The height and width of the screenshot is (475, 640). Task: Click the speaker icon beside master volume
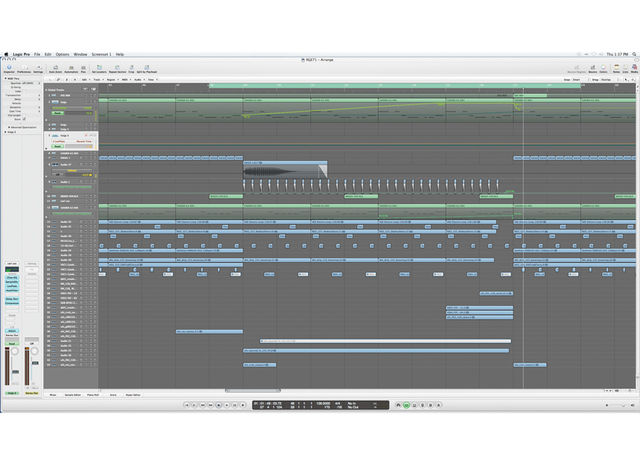[632, 405]
